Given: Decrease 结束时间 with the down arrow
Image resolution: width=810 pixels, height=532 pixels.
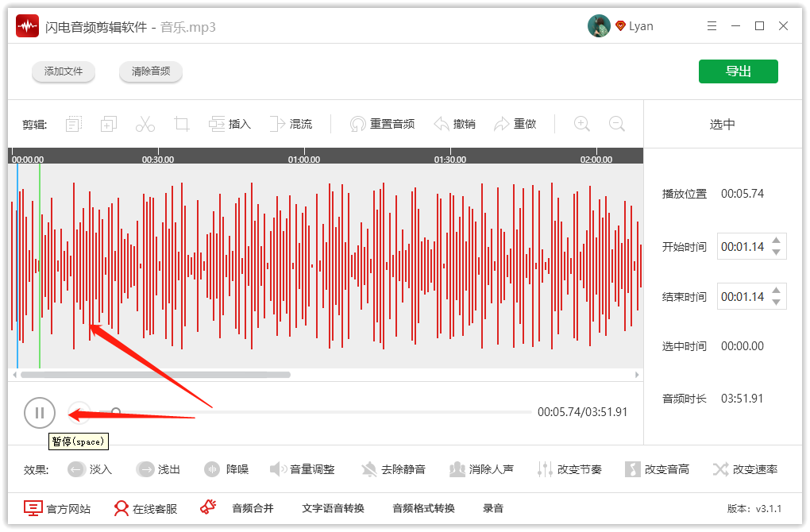Looking at the screenshot, I should pyautogui.click(x=777, y=303).
